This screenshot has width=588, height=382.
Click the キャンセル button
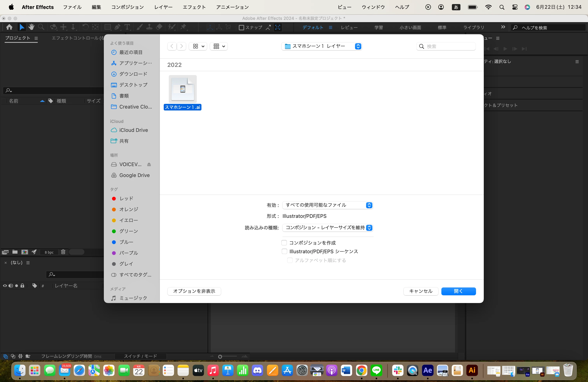(421, 291)
